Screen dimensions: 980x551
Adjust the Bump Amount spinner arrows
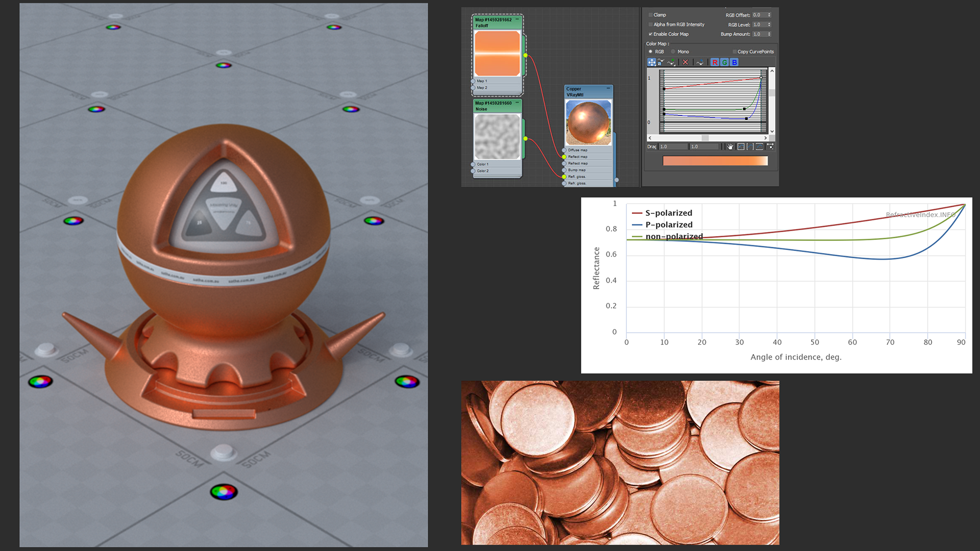click(769, 34)
